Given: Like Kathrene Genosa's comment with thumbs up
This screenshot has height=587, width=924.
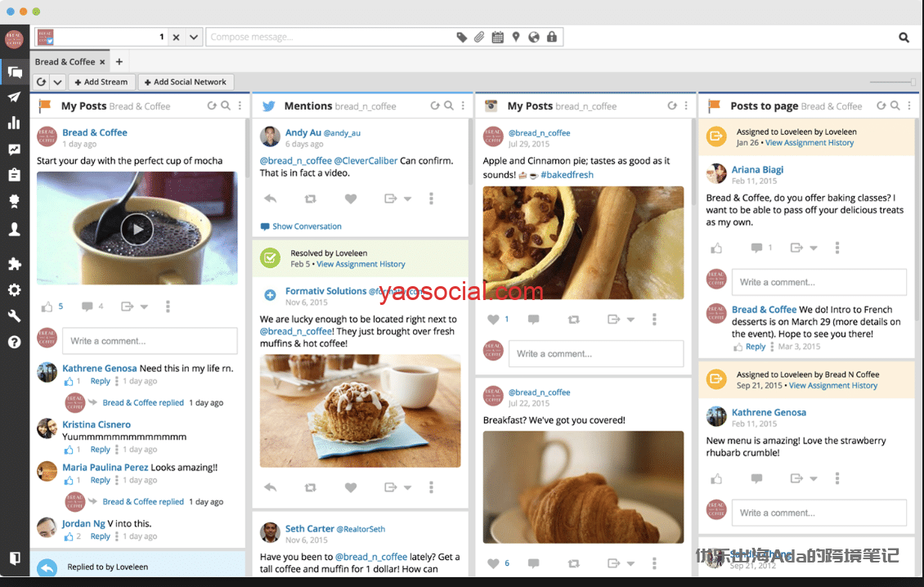Looking at the screenshot, I should [70, 382].
